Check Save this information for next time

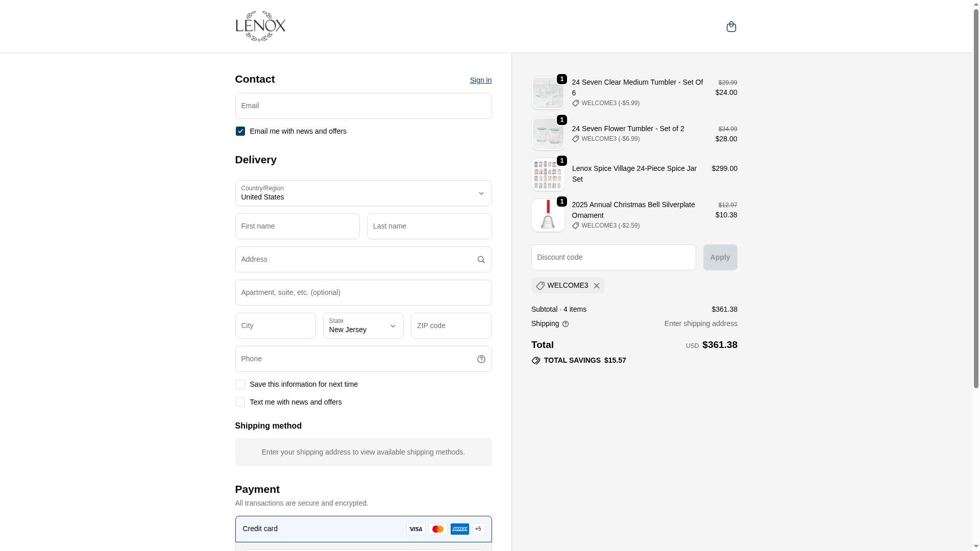pyautogui.click(x=240, y=384)
